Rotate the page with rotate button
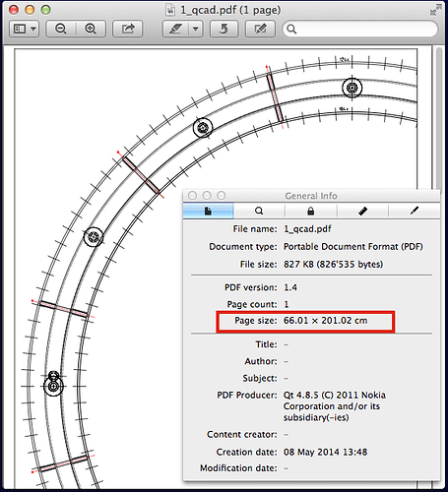448x492 pixels. [x=224, y=29]
